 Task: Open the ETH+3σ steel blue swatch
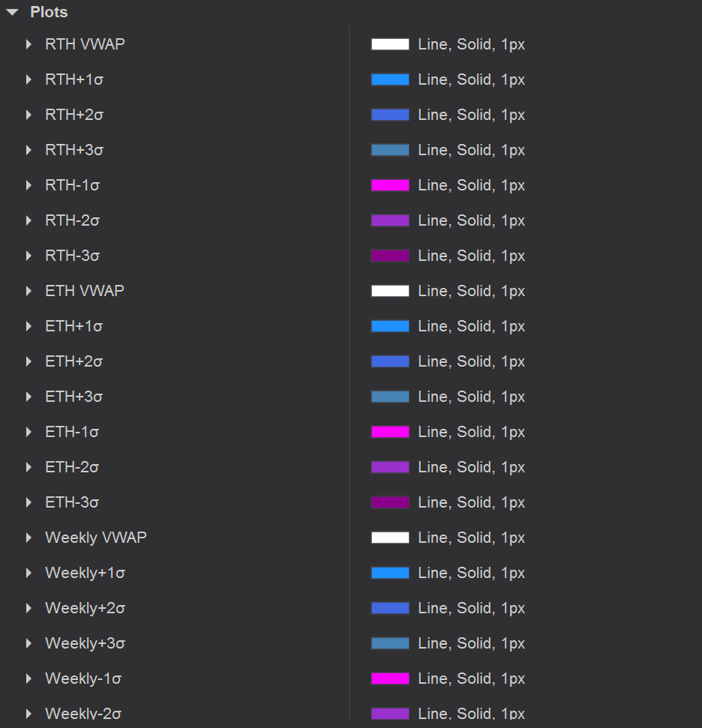click(x=390, y=397)
